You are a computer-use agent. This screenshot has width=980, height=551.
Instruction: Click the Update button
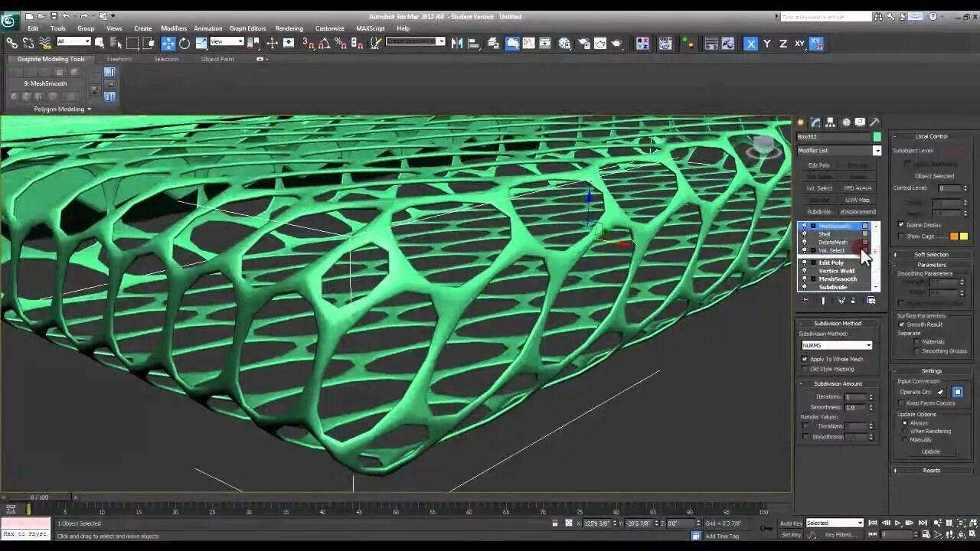click(x=930, y=452)
